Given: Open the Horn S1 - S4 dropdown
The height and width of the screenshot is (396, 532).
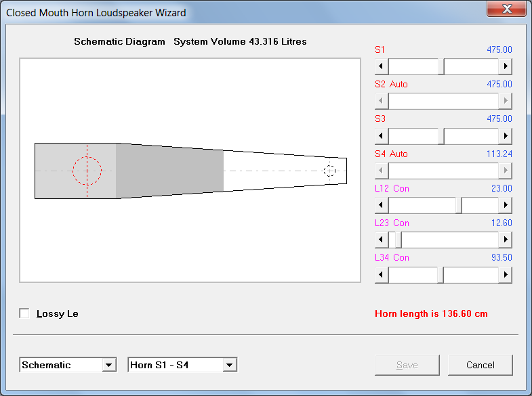Looking at the screenshot, I should [229, 365].
